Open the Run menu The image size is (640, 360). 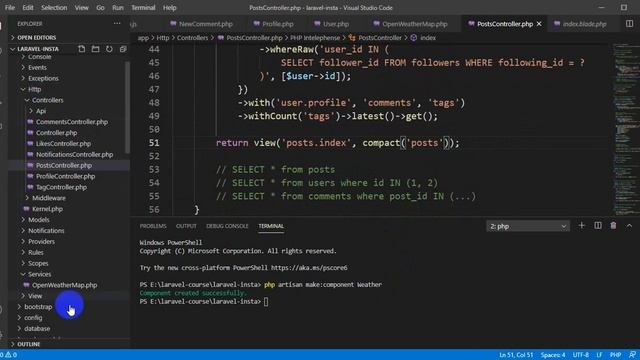coord(118,8)
